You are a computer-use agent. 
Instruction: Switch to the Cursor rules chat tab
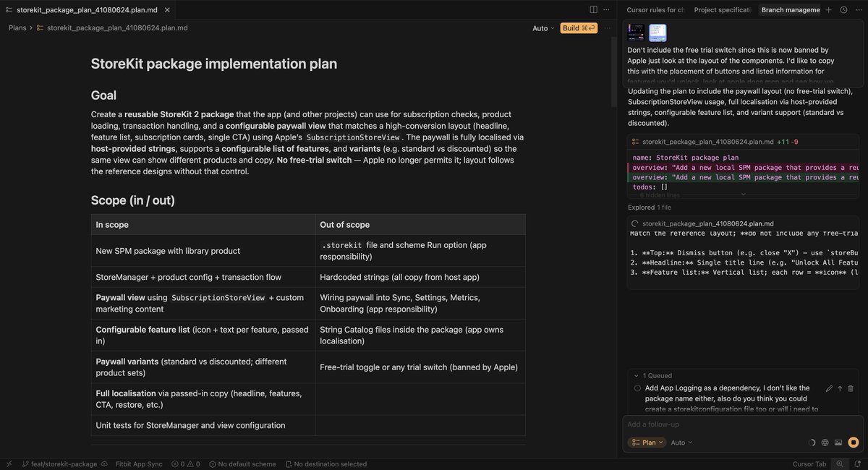[x=655, y=9]
